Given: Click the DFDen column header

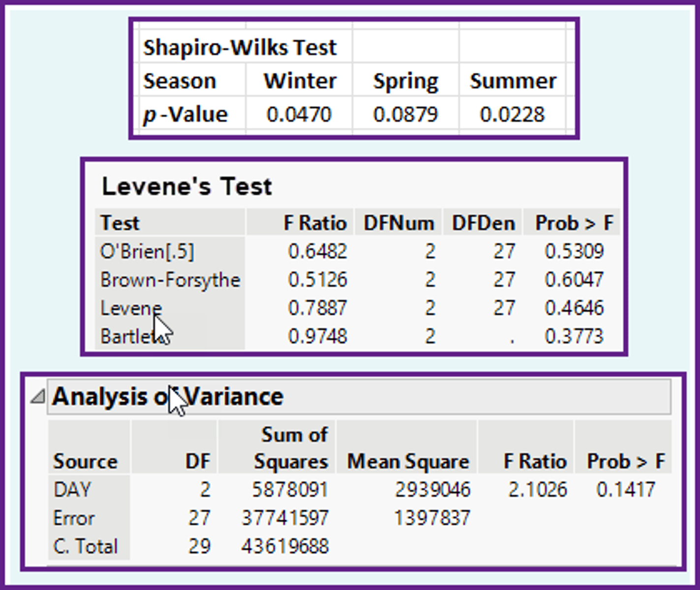Looking at the screenshot, I should pyautogui.click(x=483, y=223).
